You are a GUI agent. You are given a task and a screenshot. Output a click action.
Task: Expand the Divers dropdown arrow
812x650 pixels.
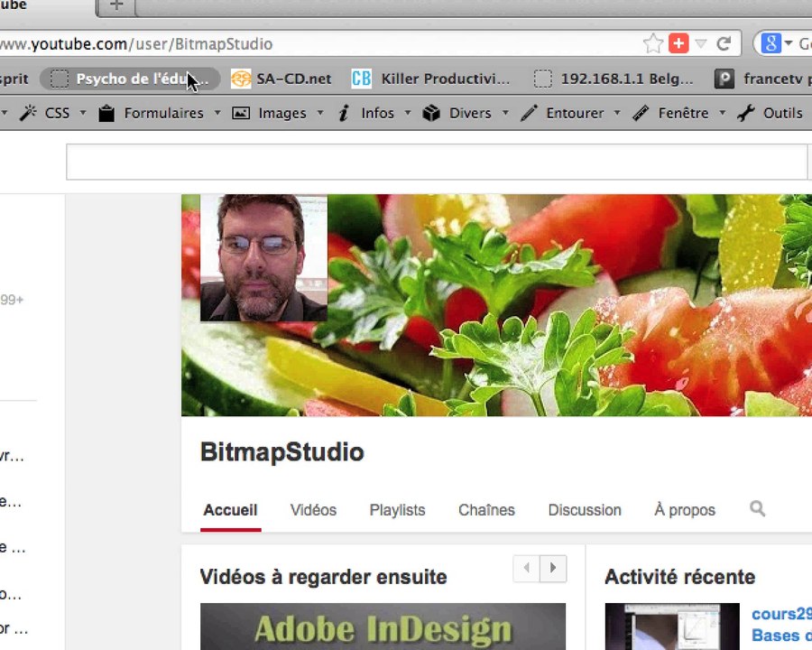pyautogui.click(x=505, y=113)
